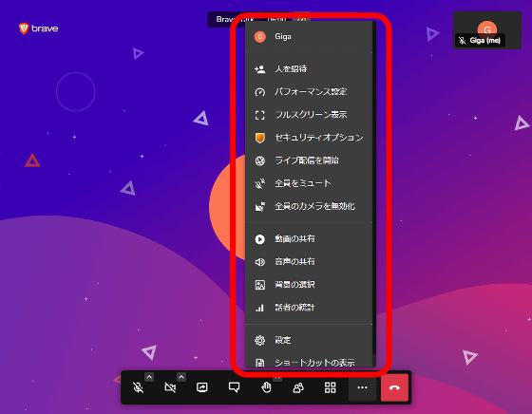Toggle tile view grid icon
Viewport: 532px width, 414px height.
[331, 387]
